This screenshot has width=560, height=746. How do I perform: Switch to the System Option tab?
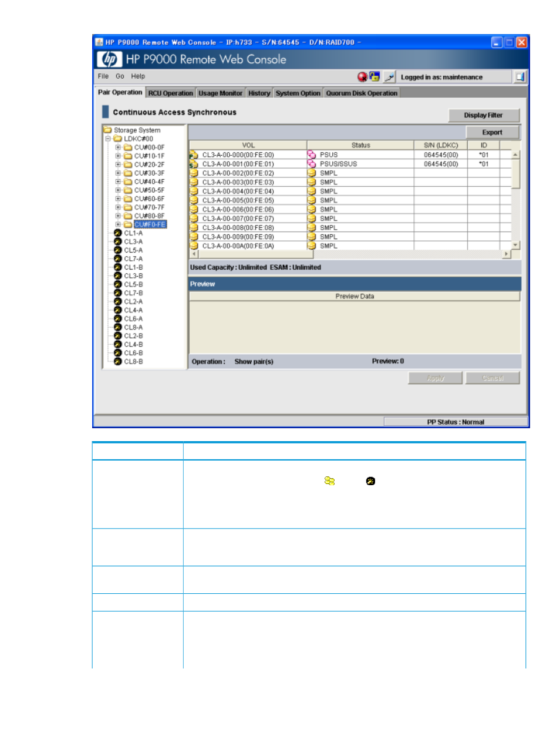[298, 93]
